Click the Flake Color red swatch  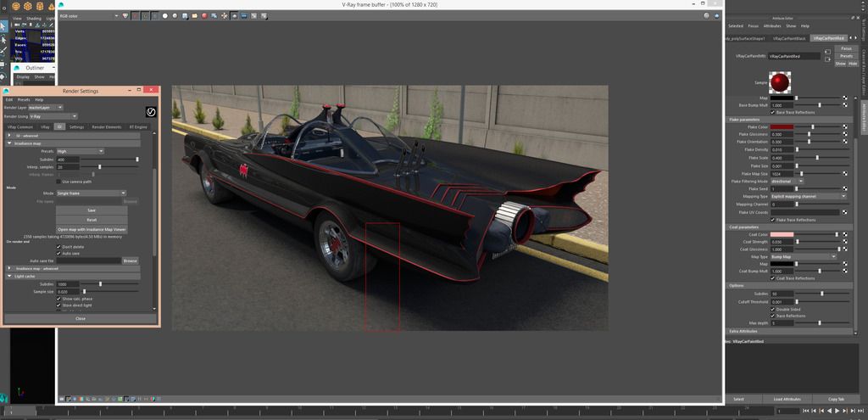(x=782, y=127)
